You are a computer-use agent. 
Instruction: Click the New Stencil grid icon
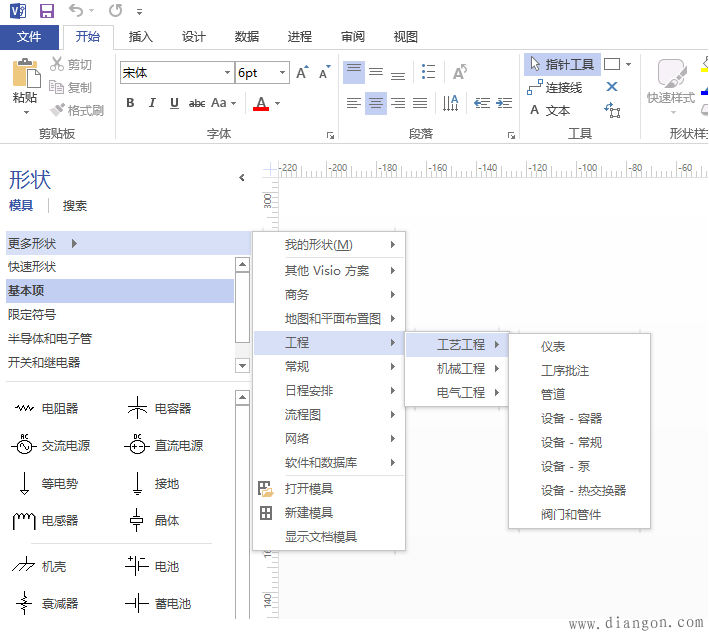coord(266,513)
